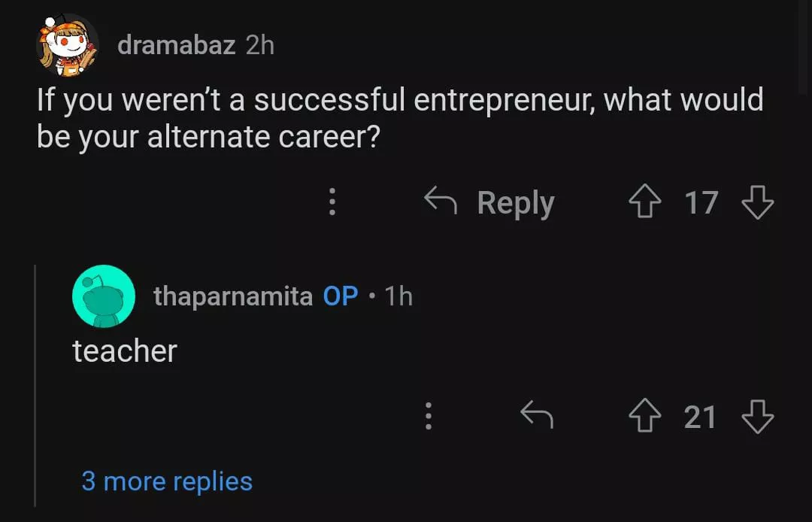Click the 1h timestamp on thaparnamita's reply

click(x=398, y=296)
